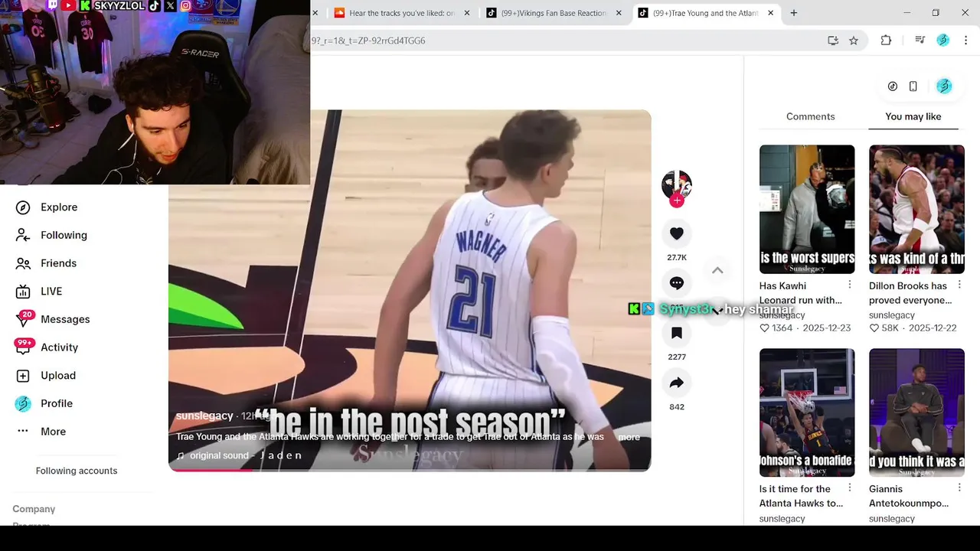This screenshot has width=980, height=551.
Task: Click 'Is it time for the Atlanta Hawks to...' title
Action: point(801,496)
